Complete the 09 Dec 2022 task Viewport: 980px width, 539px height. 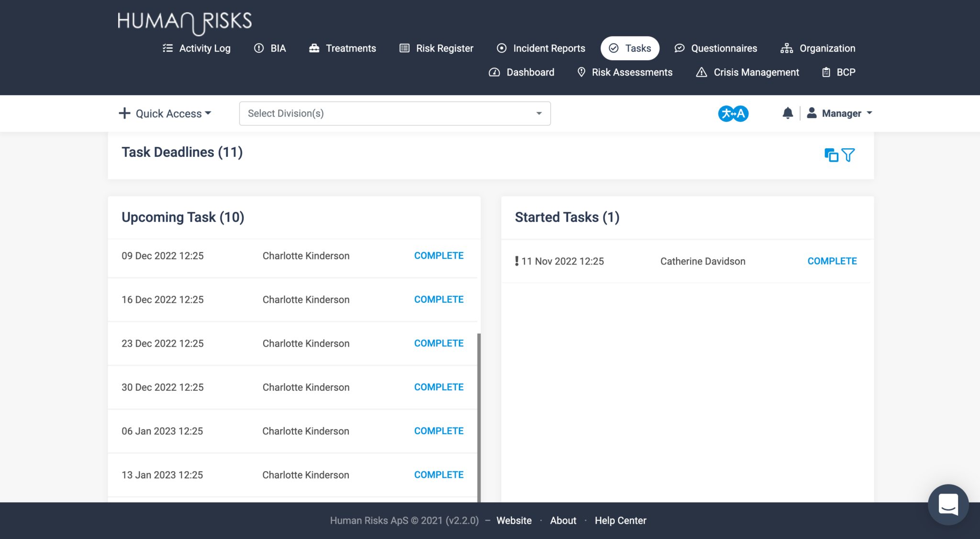[x=438, y=256]
